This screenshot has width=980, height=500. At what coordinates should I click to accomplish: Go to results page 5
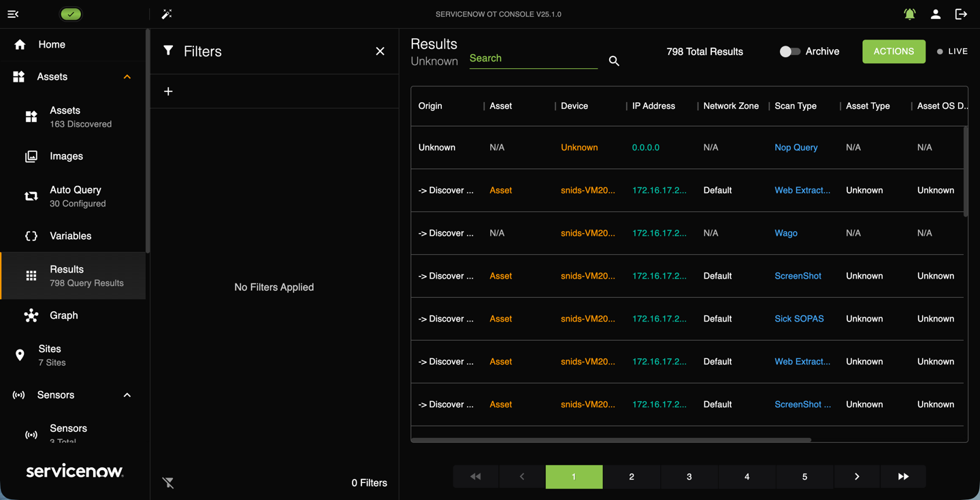click(x=804, y=477)
